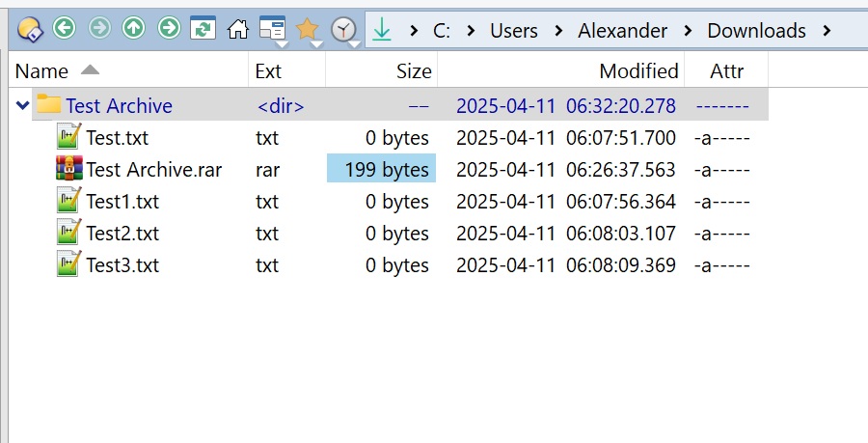
Task: Collapse the Test Archive folder
Action: pyautogui.click(x=22, y=106)
